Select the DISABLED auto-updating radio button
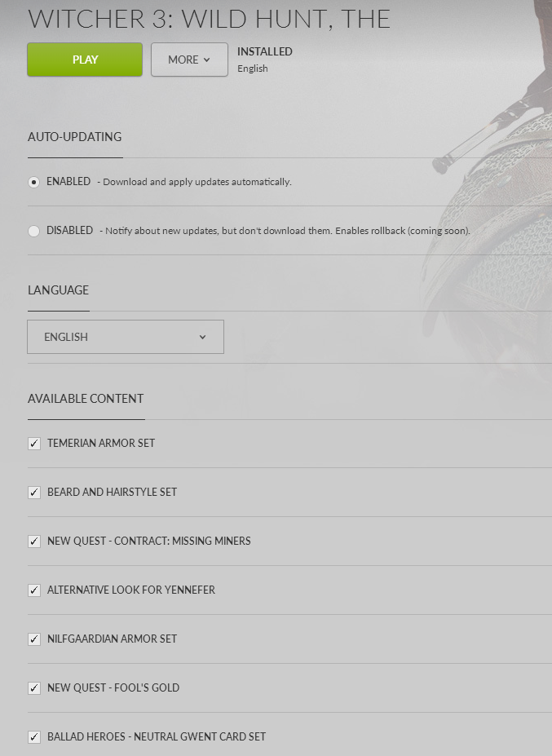 (33, 231)
